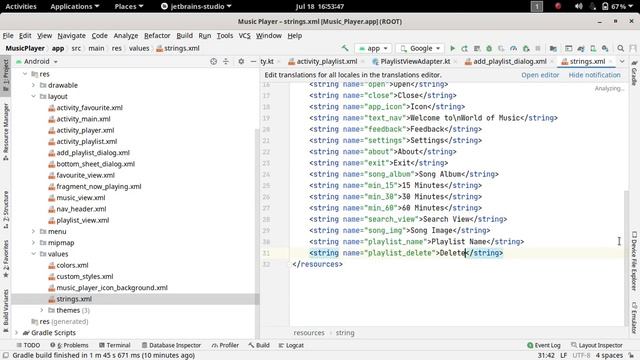Open the Refactor menu

(x=157, y=36)
